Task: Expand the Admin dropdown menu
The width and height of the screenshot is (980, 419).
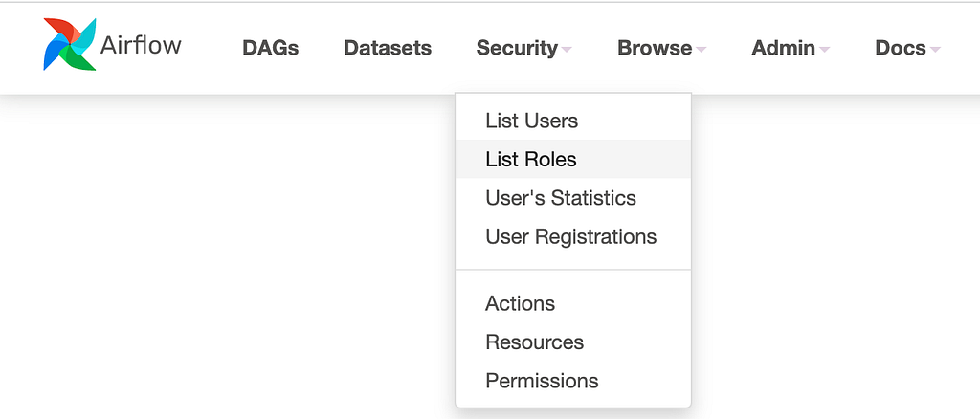Action: (790, 48)
